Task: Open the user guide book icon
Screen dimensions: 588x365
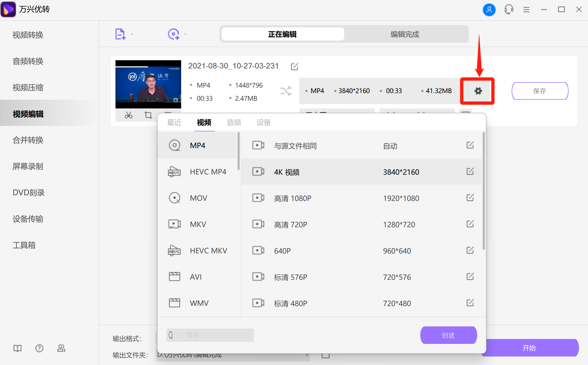Action: [17, 348]
